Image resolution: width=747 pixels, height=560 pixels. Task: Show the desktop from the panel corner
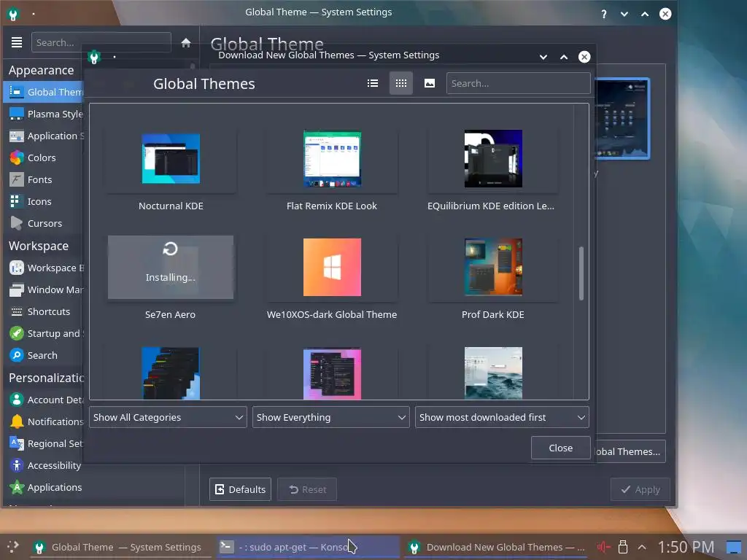734,547
